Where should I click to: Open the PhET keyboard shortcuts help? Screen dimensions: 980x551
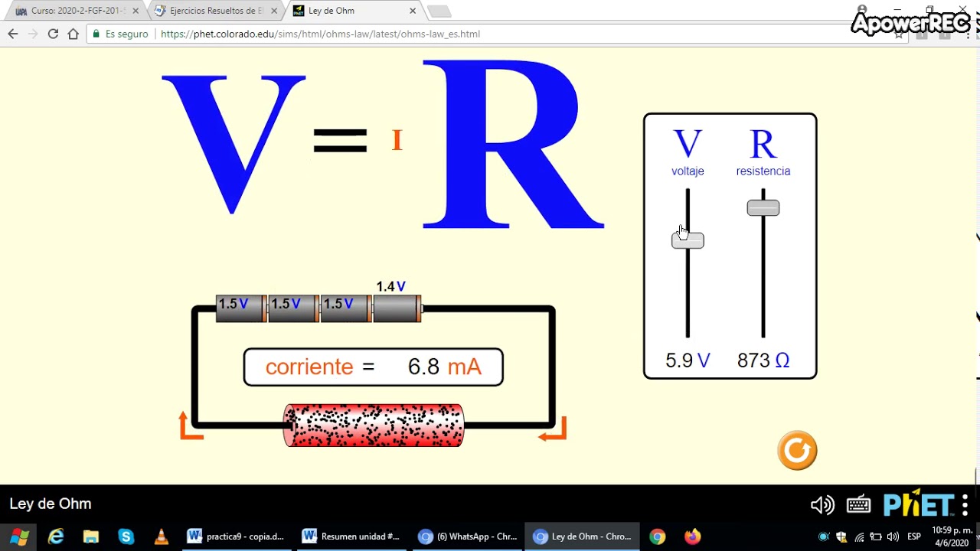click(x=859, y=505)
